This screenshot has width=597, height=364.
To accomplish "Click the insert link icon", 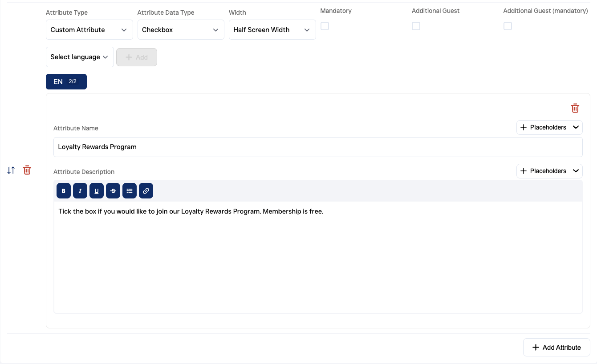I will (x=146, y=191).
